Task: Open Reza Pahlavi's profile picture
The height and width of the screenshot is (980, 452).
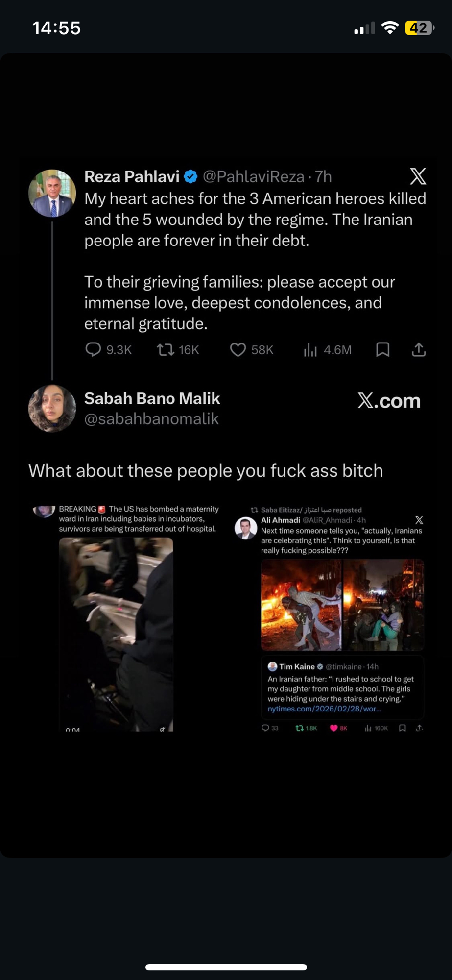Action: tap(52, 193)
